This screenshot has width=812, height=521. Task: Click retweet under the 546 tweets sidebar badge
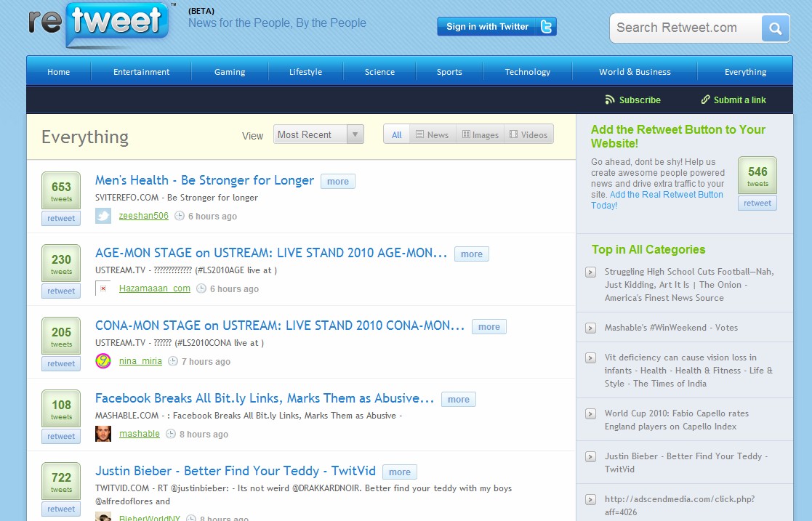[757, 203]
